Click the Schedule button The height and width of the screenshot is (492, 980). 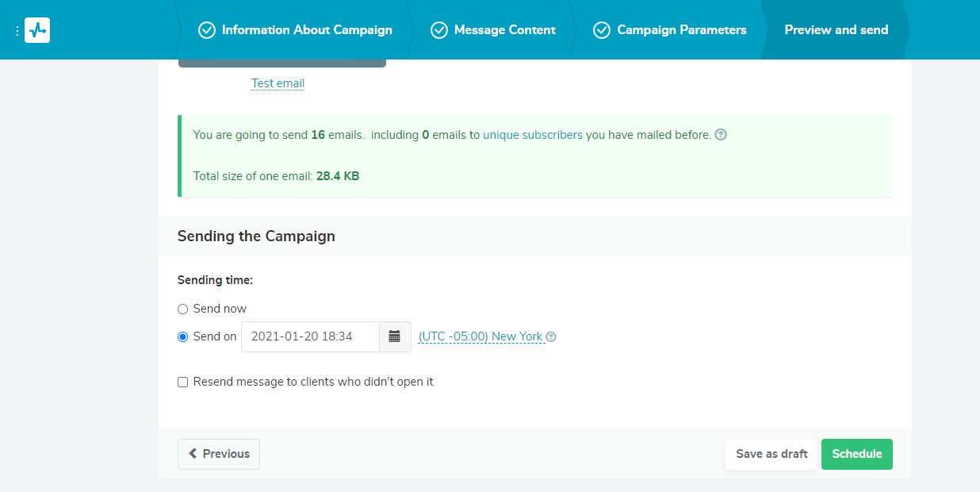coord(856,454)
